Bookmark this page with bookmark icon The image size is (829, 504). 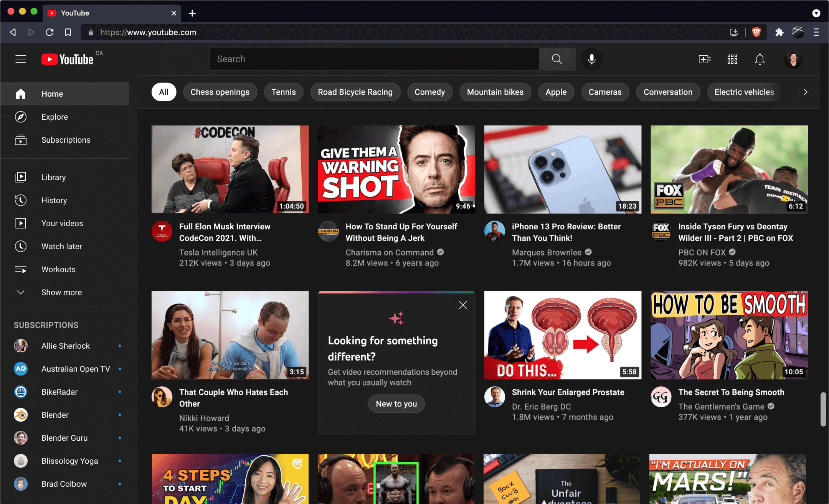[68, 32]
